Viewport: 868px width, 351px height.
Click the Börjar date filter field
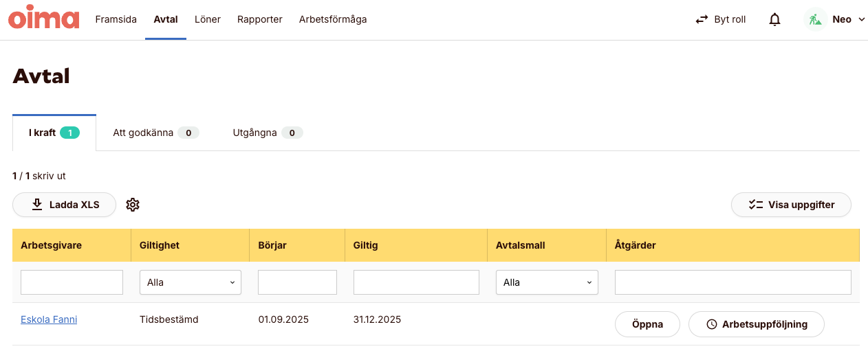point(297,282)
